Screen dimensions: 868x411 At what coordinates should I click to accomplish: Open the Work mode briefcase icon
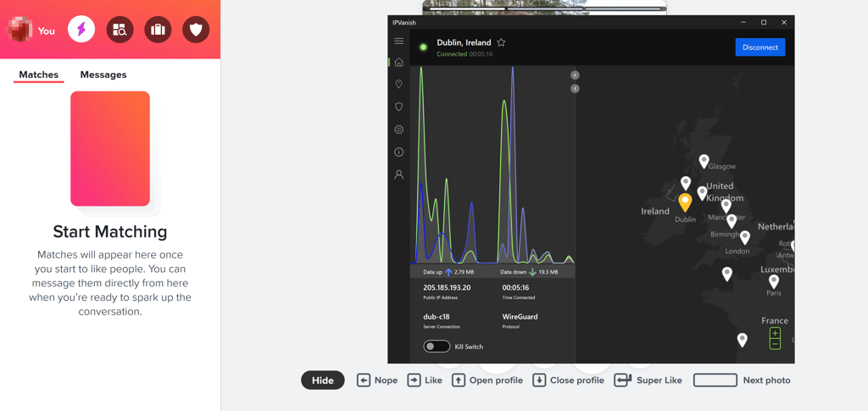(x=158, y=30)
